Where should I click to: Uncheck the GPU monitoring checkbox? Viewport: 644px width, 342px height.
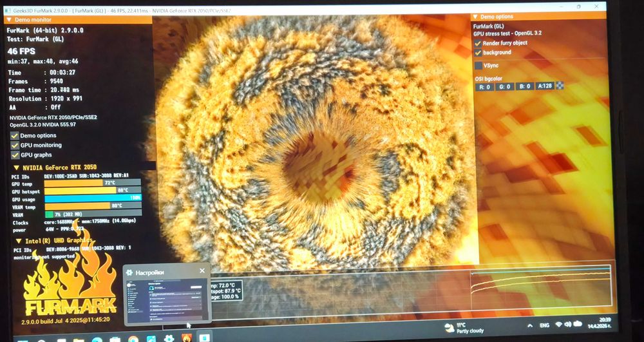click(x=14, y=146)
